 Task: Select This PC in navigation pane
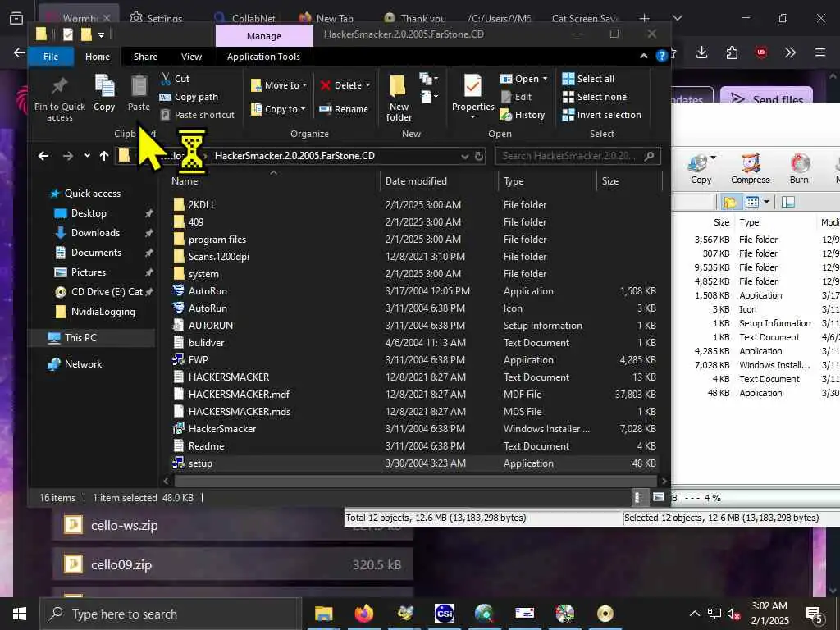(x=80, y=337)
